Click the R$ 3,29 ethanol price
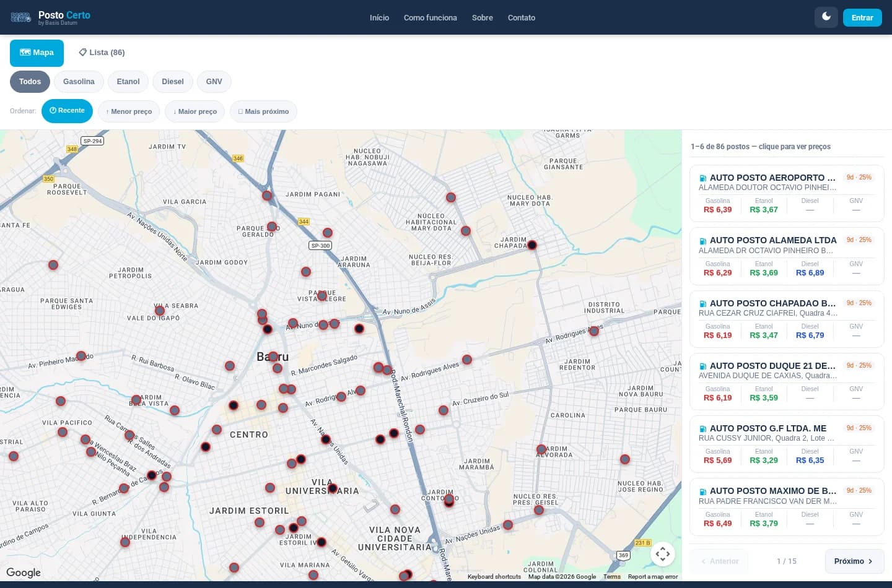 tap(764, 460)
